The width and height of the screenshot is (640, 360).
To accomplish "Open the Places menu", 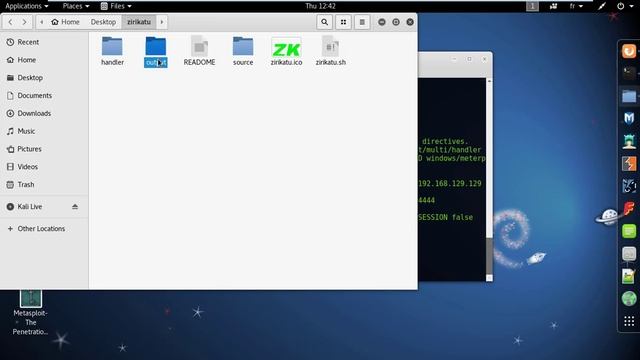I will point(76,6).
